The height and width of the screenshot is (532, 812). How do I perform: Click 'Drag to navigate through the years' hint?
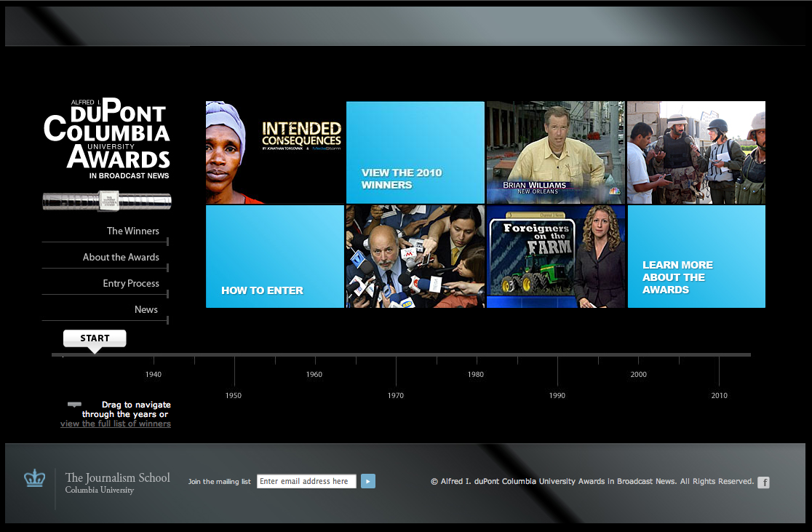(x=126, y=409)
